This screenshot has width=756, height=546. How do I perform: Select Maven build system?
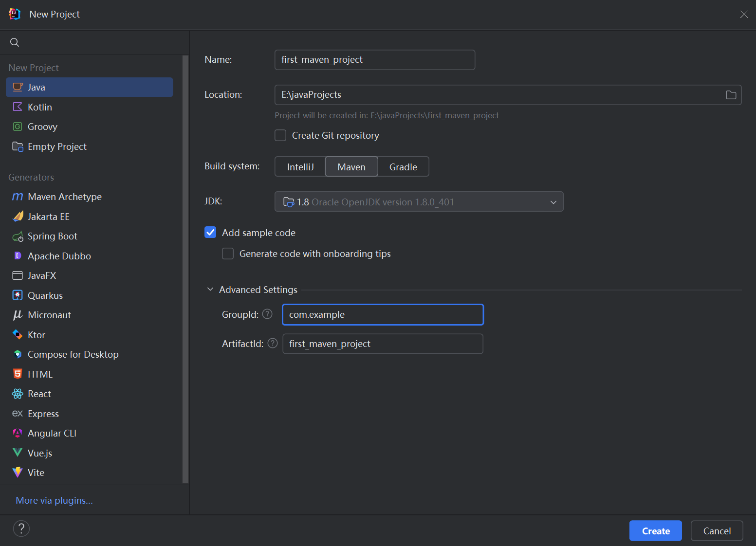coord(351,167)
